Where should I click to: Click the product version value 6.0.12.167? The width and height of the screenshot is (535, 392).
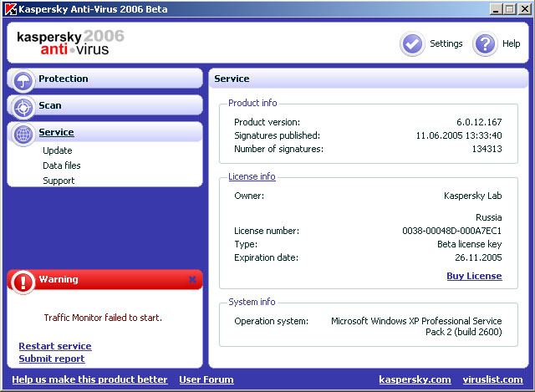[479, 122]
